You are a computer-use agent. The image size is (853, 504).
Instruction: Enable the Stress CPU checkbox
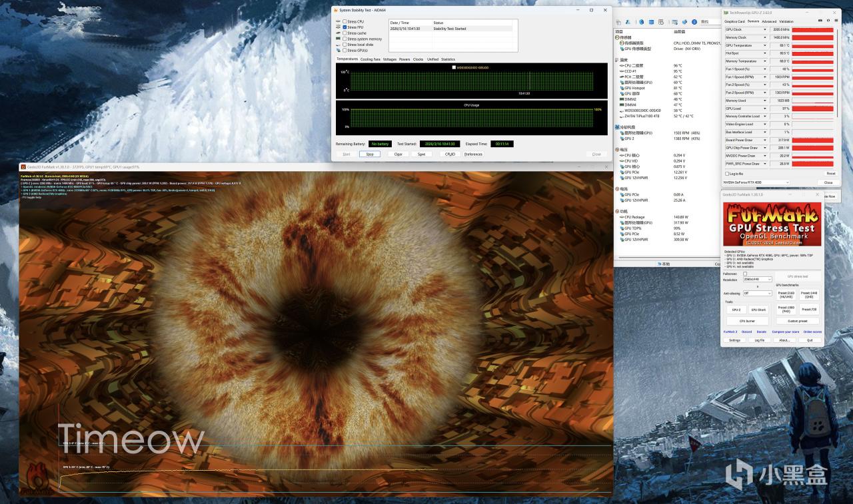[x=345, y=21]
